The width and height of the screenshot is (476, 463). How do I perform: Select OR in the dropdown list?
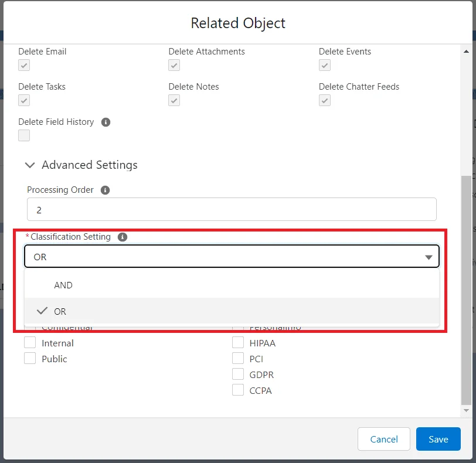click(x=59, y=311)
